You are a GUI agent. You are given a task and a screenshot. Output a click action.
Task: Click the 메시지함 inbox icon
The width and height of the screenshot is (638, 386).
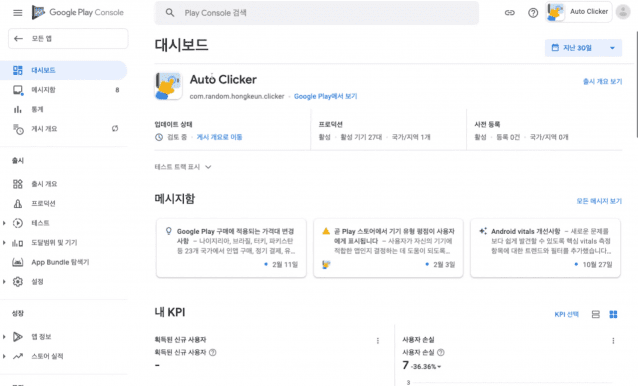pyautogui.click(x=17, y=90)
